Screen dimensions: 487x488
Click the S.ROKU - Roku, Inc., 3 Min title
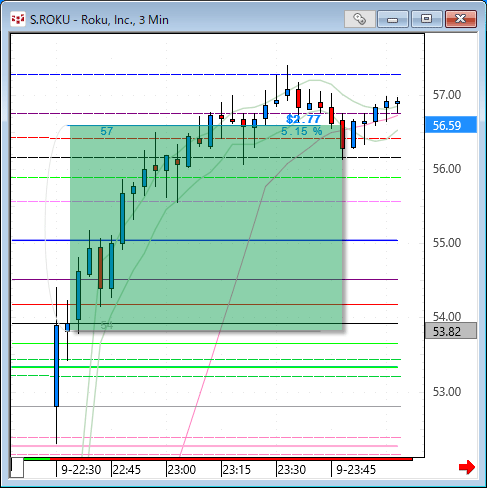99,20
